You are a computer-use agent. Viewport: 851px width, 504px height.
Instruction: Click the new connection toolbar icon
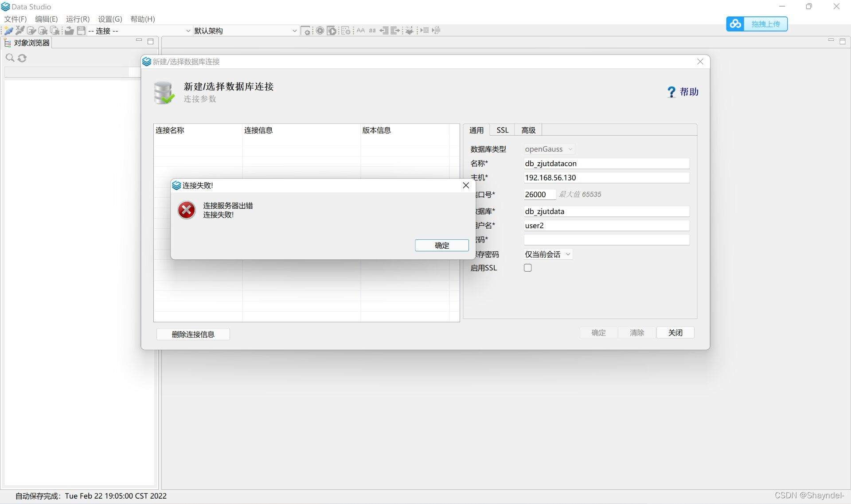pos(8,31)
